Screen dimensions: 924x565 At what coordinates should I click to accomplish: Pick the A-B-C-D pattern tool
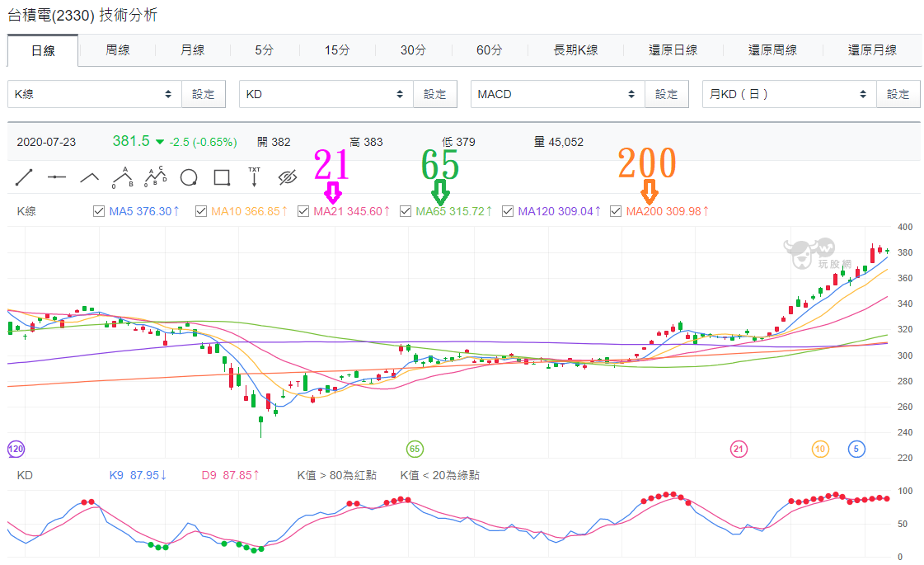point(156,177)
